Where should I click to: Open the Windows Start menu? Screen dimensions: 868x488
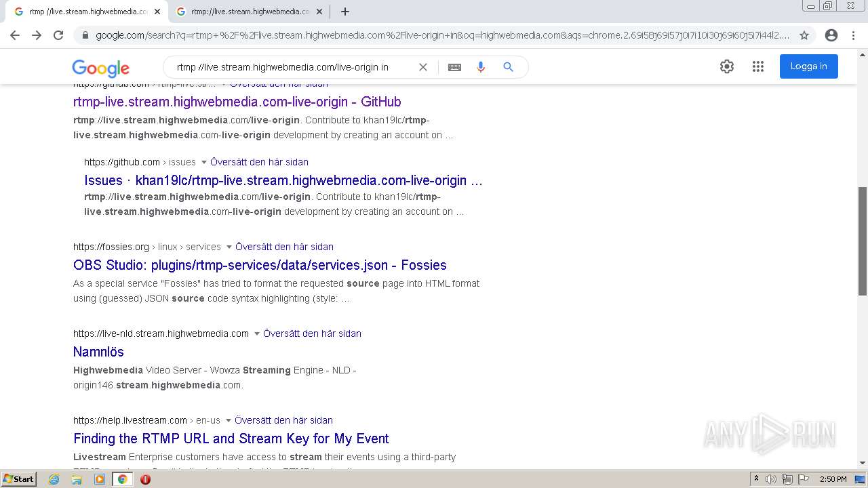[19, 479]
